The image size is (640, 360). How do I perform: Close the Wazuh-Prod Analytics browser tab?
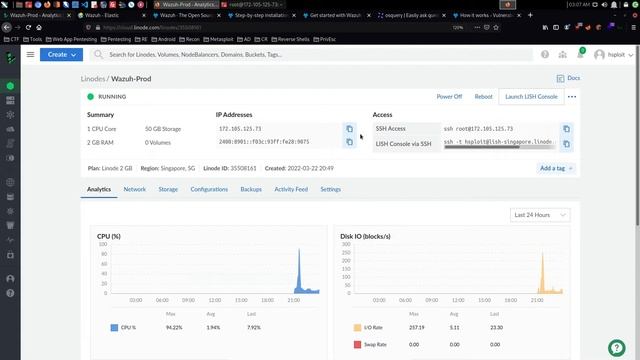(x=69, y=15)
